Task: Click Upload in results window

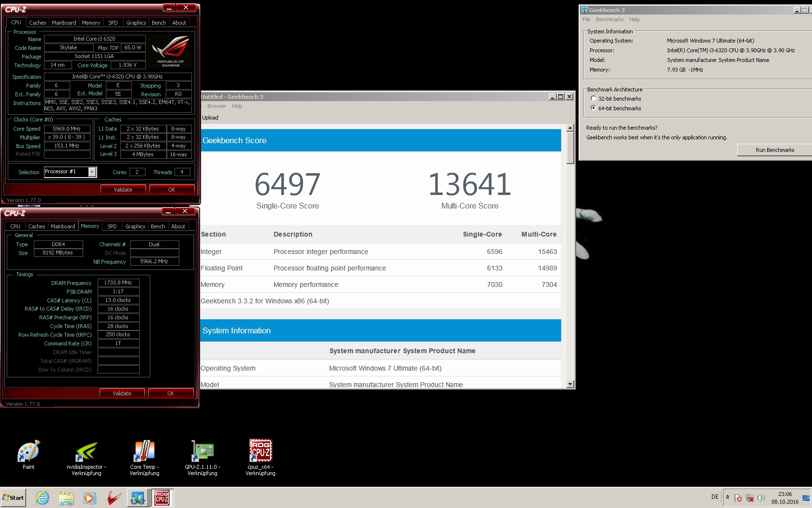Action: [x=210, y=118]
